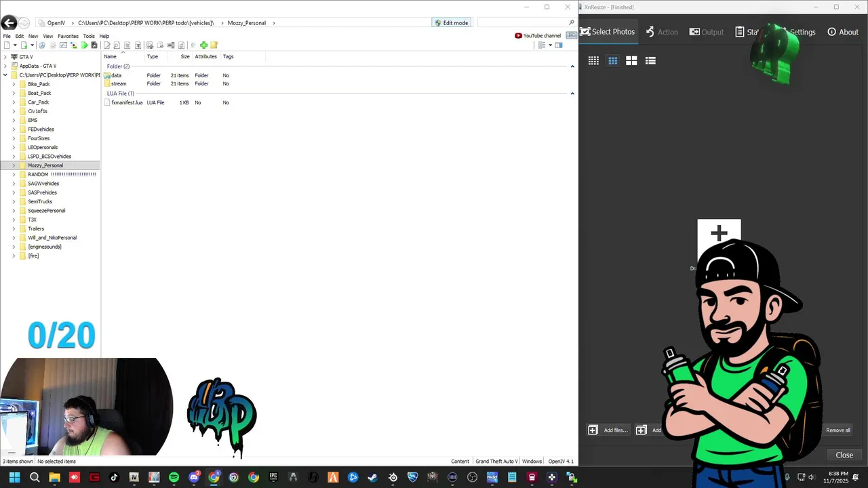868x488 pixels.
Task: Open the About tab in XnResize
Action: pyautogui.click(x=843, y=32)
